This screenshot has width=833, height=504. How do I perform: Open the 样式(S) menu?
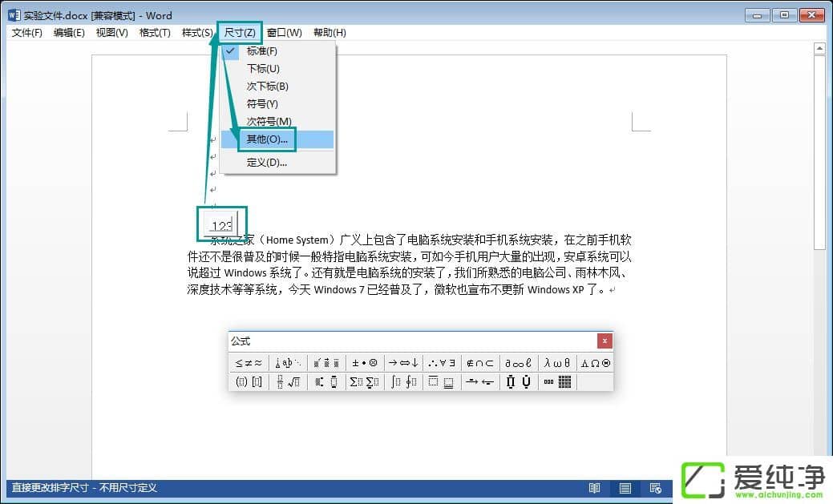tap(197, 33)
